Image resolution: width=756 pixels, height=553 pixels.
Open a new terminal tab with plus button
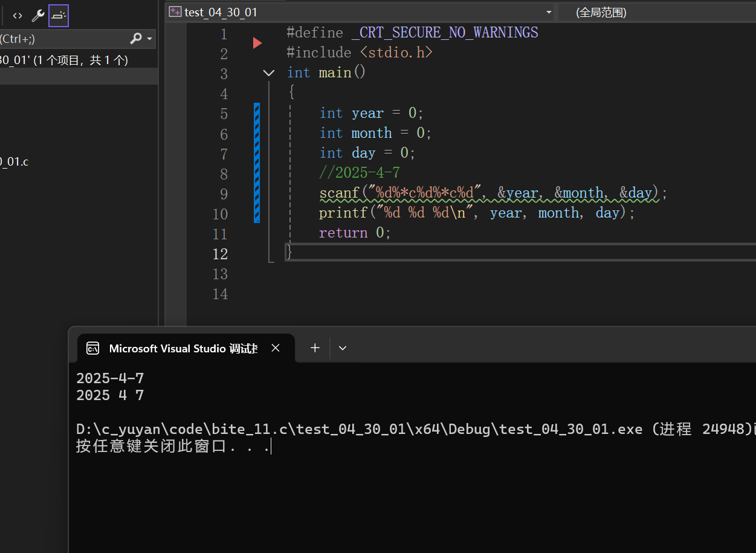[x=315, y=348]
